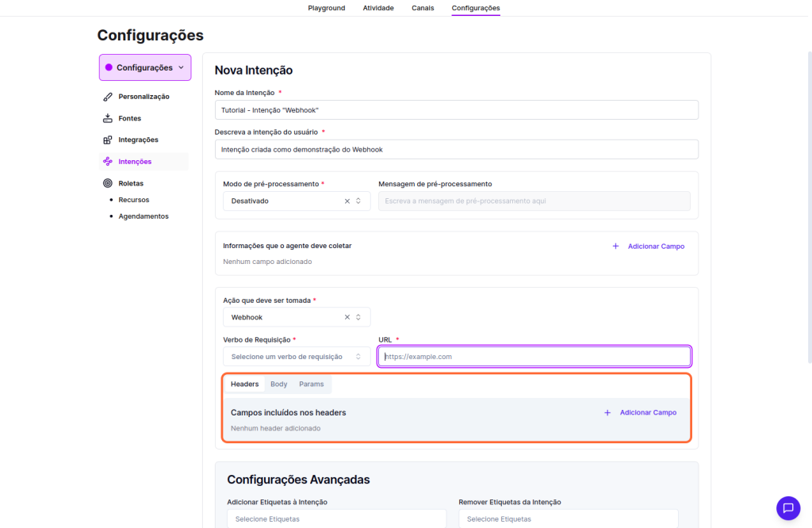Screen dimensions: 812x528
Task: Click the Intenções flow icon
Action: tap(108, 162)
